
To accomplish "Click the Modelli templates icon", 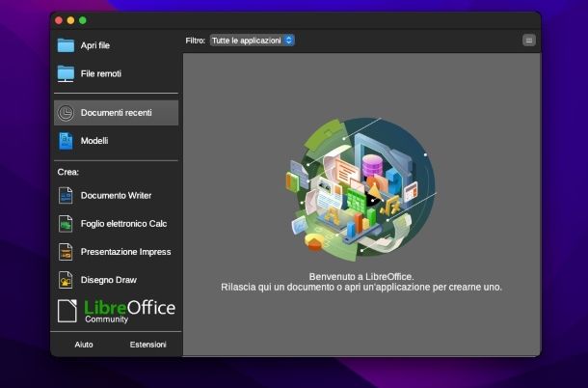I will (x=66, y=141).
